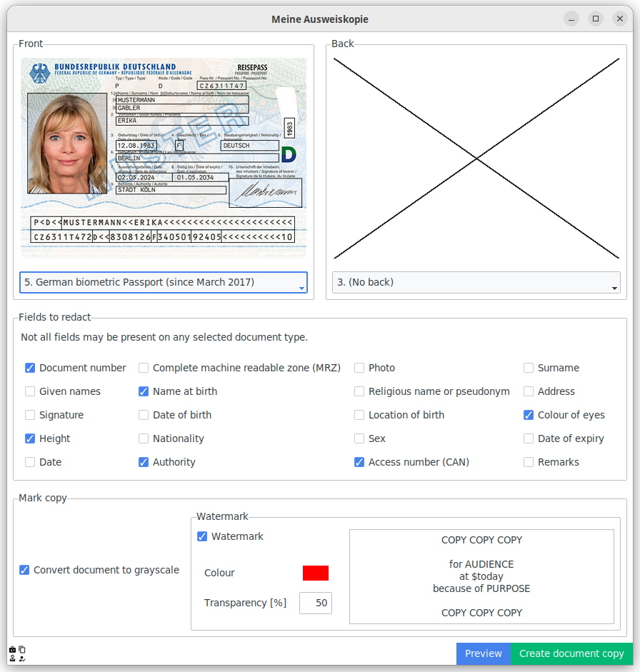Click the Preview button

(484, 653)
